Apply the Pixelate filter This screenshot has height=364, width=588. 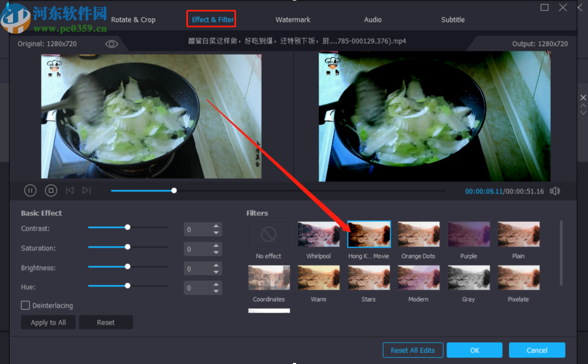[x=518, y=277]
